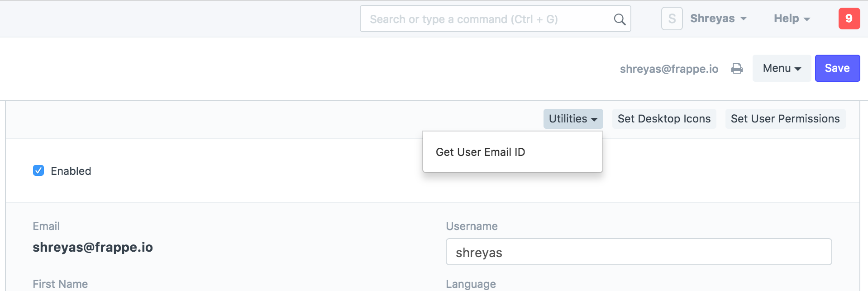Open the Menu dropdown button

click(781, 68)
